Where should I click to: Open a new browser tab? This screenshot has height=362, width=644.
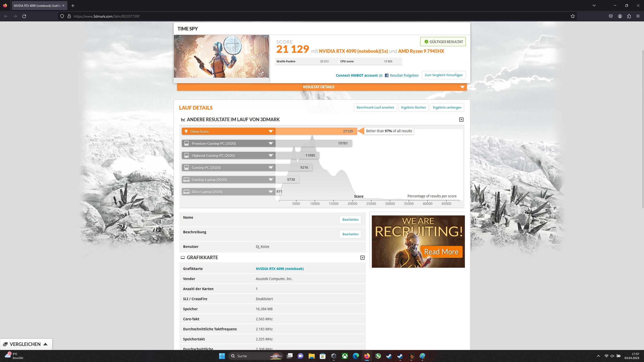(x=73, y=6)
